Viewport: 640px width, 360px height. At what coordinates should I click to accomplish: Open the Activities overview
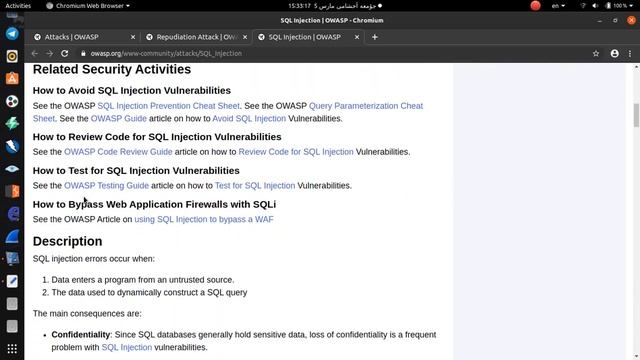pos(18,6)
